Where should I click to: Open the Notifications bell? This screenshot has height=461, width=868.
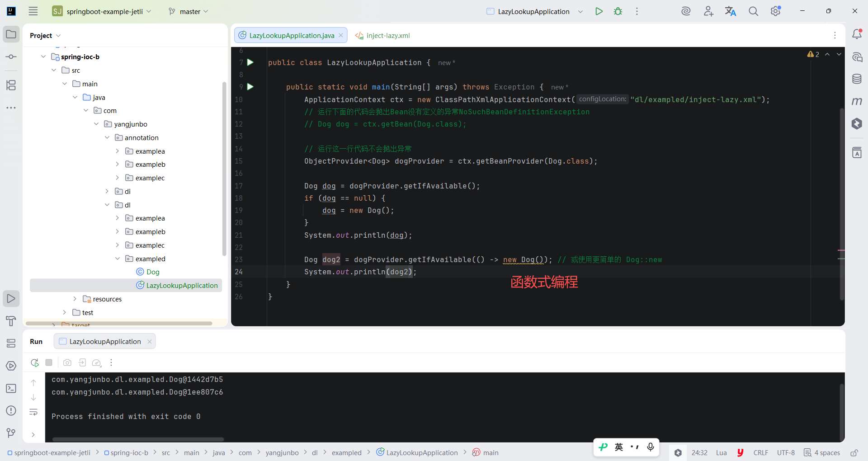click(857, 34)
